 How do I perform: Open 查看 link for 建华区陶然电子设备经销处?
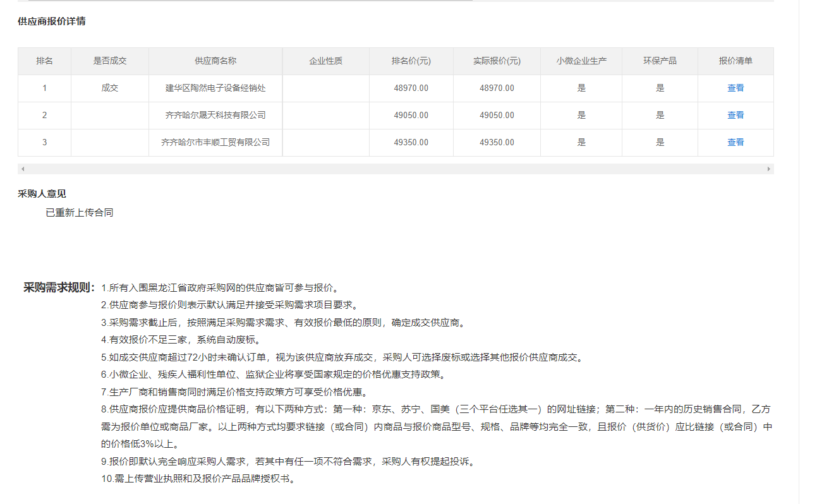point(735,88)
